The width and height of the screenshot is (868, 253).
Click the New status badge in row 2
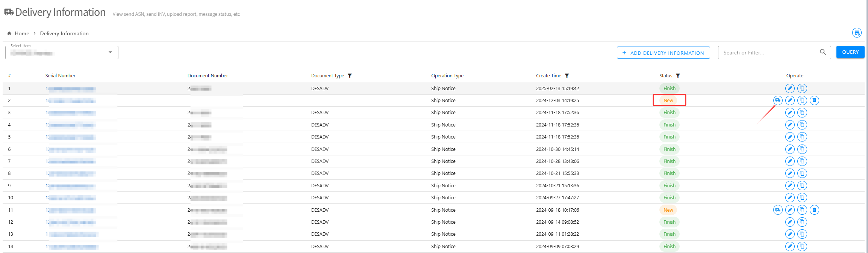pos(668,100)
